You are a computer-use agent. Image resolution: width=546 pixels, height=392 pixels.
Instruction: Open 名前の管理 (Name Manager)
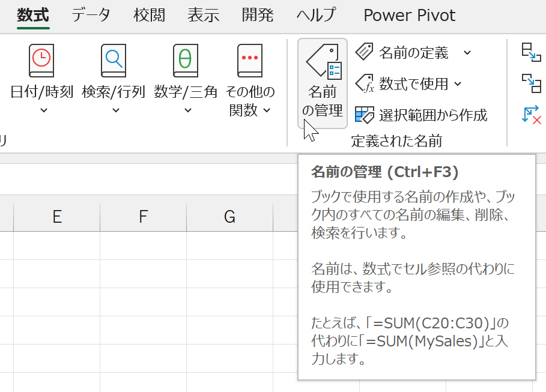[323, 83]
